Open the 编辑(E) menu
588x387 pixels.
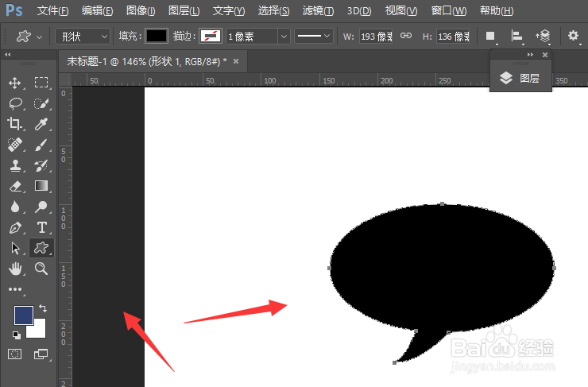(98, 11)
